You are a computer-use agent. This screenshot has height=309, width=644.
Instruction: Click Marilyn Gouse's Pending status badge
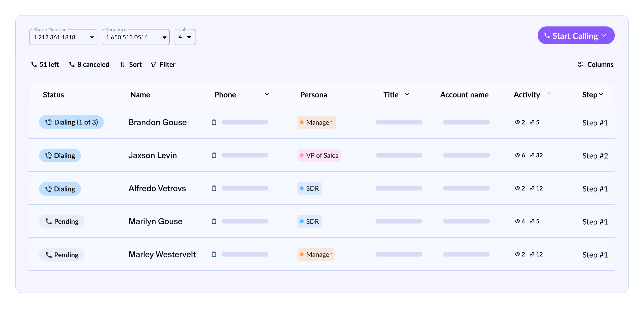click(x=62, y=221)
